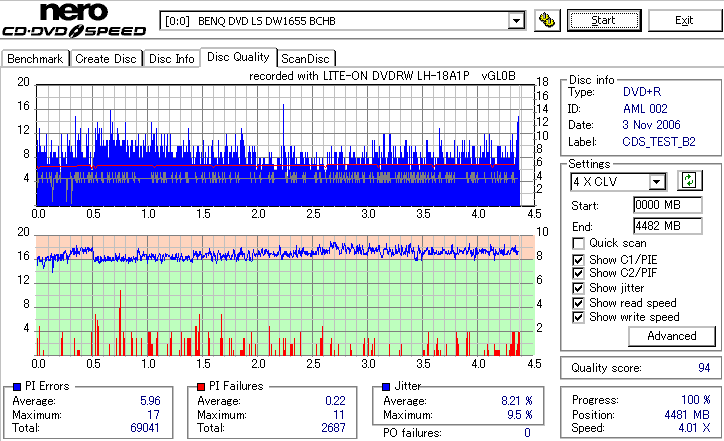Turn off Show jitter checkbox
This screenshot has width=724, height=441.
coord(578,288)
